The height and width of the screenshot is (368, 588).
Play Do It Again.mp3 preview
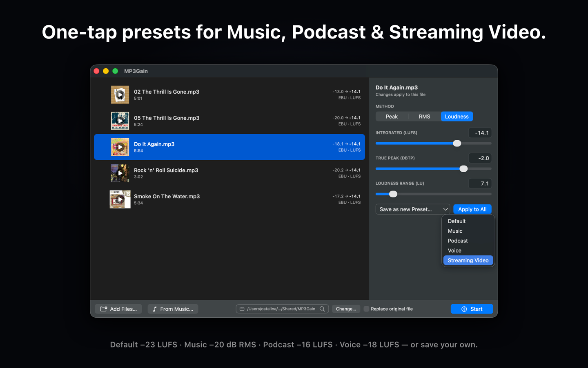[120, 147]
